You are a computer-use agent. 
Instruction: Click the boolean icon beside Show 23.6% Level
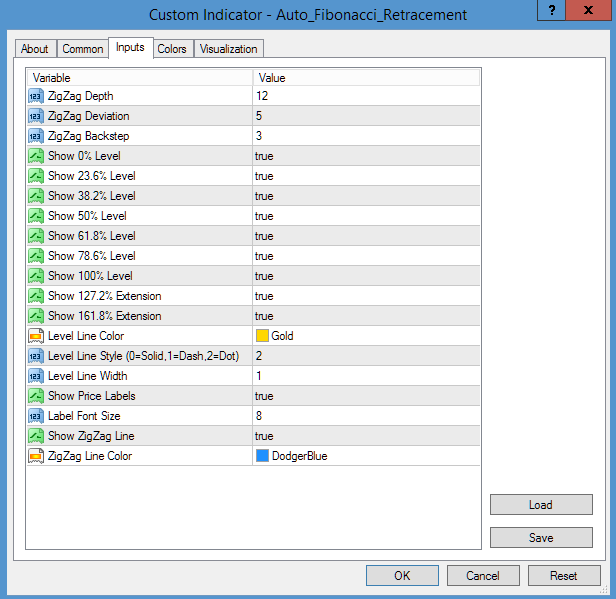point(36,176)
